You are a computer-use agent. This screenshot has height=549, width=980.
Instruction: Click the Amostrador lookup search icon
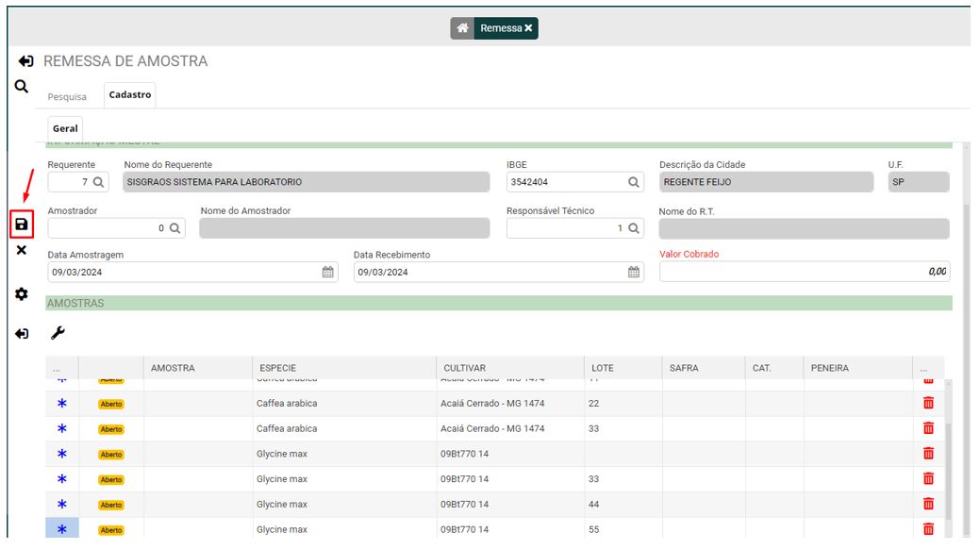pyautogui.click(x=174, y=228)
